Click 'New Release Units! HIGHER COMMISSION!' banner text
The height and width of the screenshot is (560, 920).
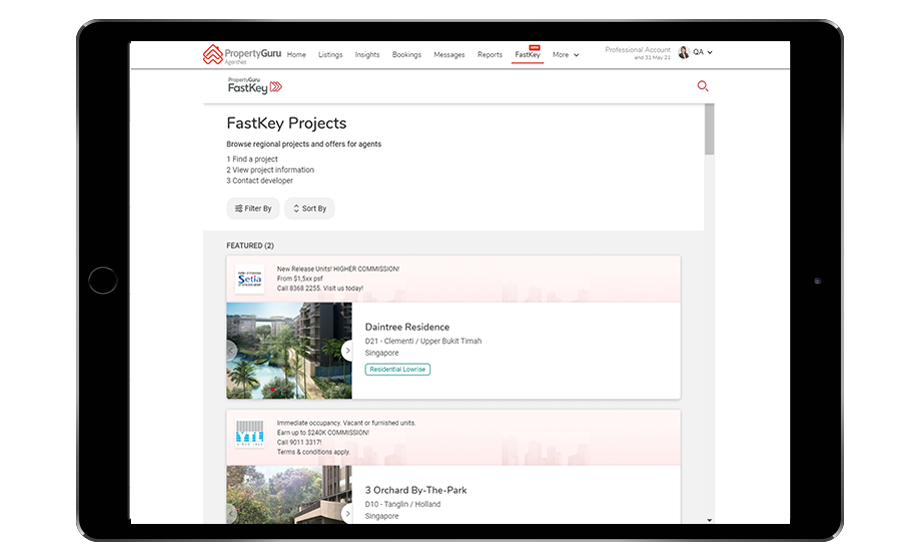point(338,269)
